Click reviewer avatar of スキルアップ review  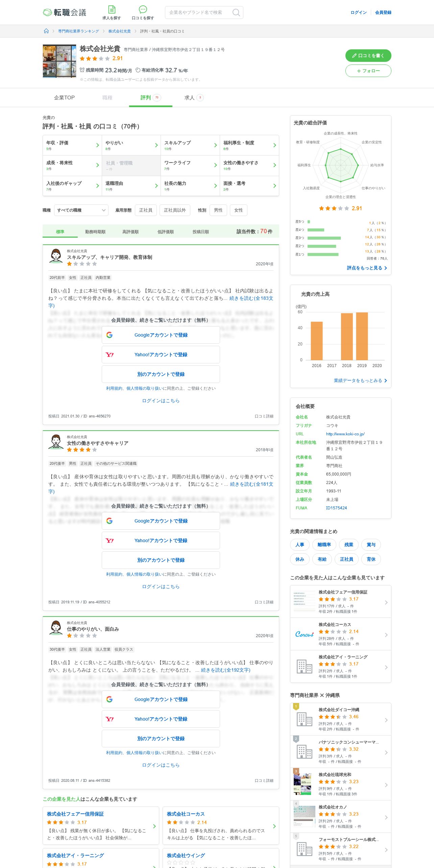point(56,256)
